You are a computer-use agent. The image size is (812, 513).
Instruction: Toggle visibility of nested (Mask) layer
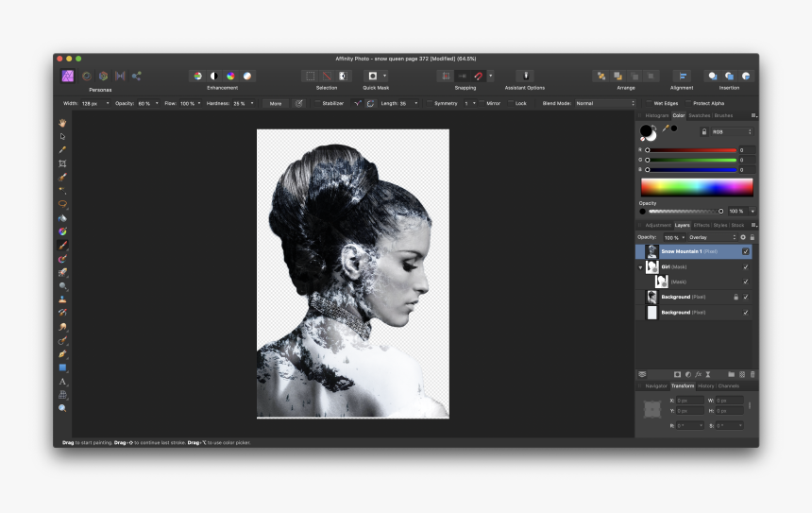click(746, 282)
